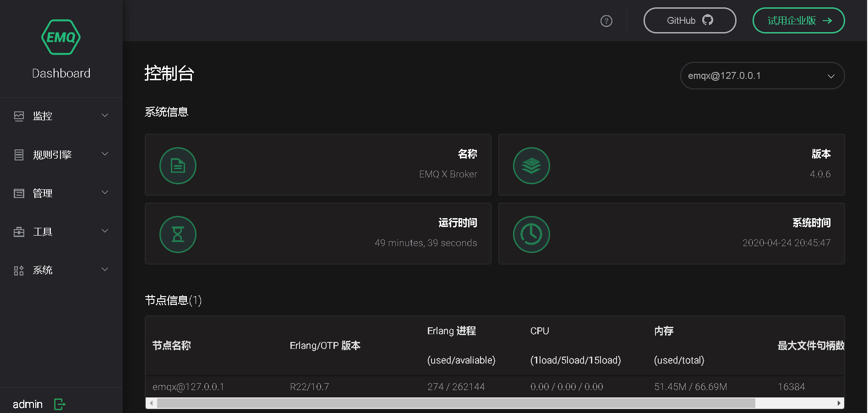Open the 监控 sidebar menu

point(61,116)
